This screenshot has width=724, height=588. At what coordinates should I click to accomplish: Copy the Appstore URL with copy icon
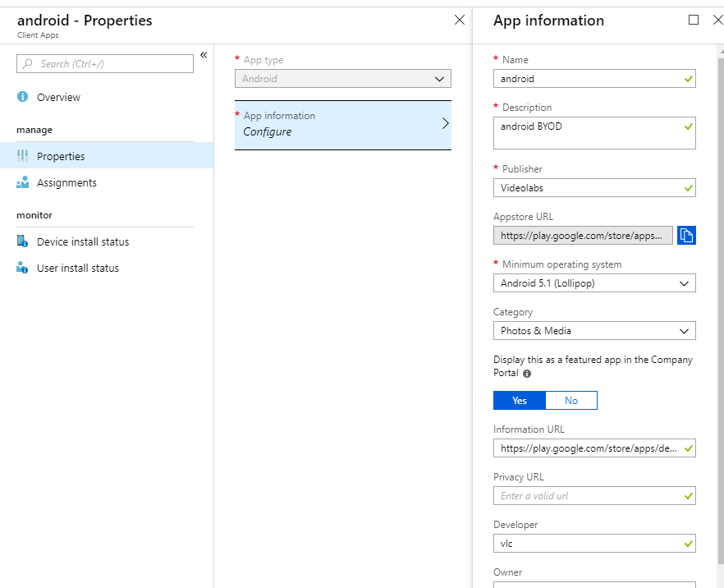point(686,236)
